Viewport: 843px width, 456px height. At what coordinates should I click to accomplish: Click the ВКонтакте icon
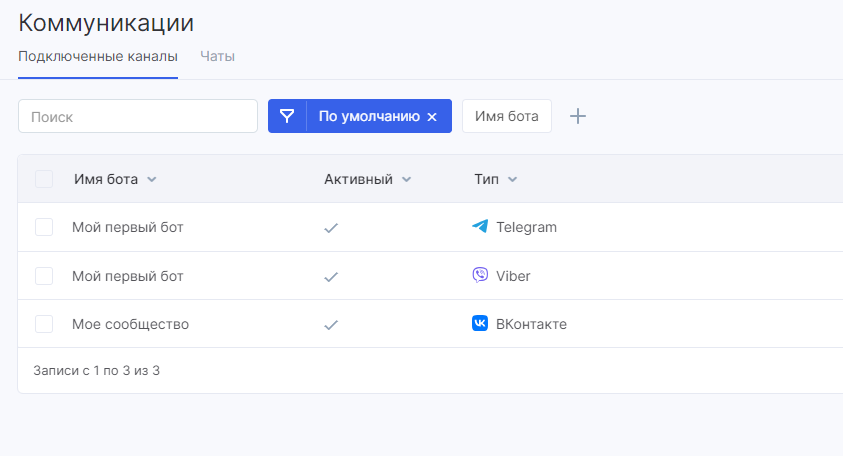480,323
